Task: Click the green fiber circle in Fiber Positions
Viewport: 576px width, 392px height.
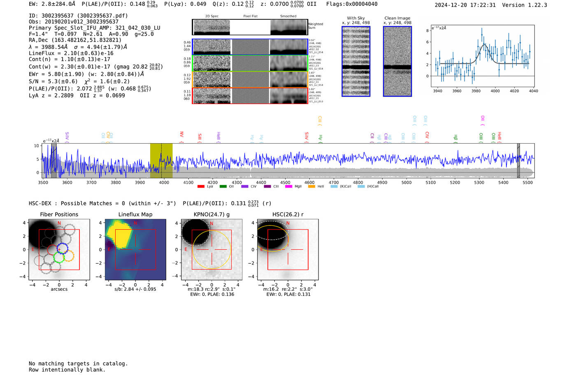Action: [59, 257]
